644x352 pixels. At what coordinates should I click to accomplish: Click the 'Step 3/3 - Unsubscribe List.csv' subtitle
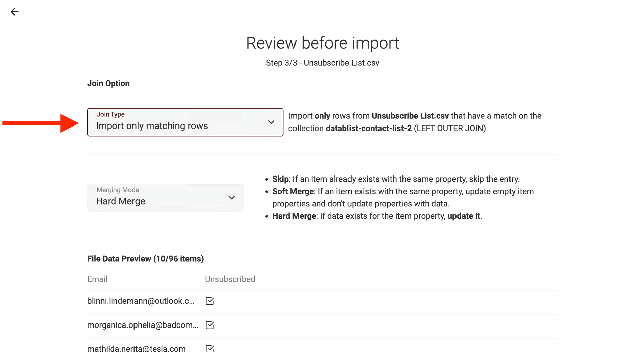(x=322, y=63)
